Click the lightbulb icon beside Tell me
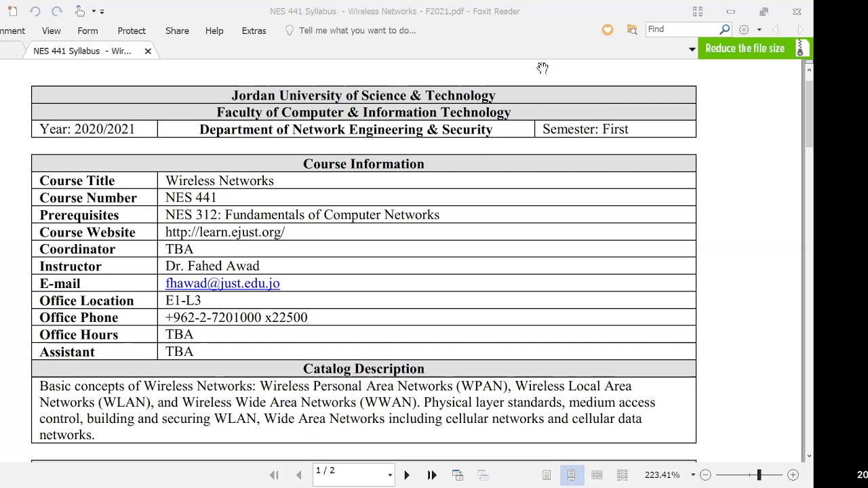Screen dimensions: 868x488 (x=290, y=30)
